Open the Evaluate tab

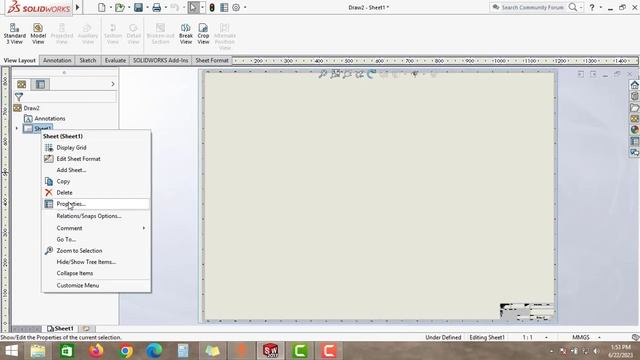(x=116, y=60)
